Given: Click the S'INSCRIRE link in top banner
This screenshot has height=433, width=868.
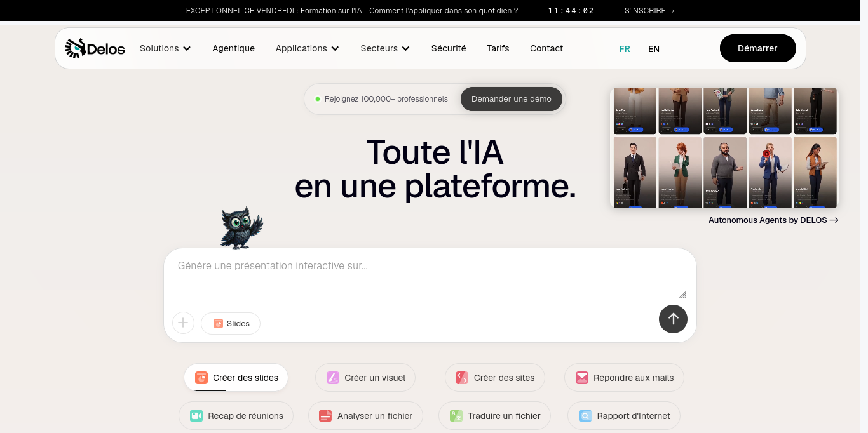Looking at the screenshot, I should click(649, 11).
